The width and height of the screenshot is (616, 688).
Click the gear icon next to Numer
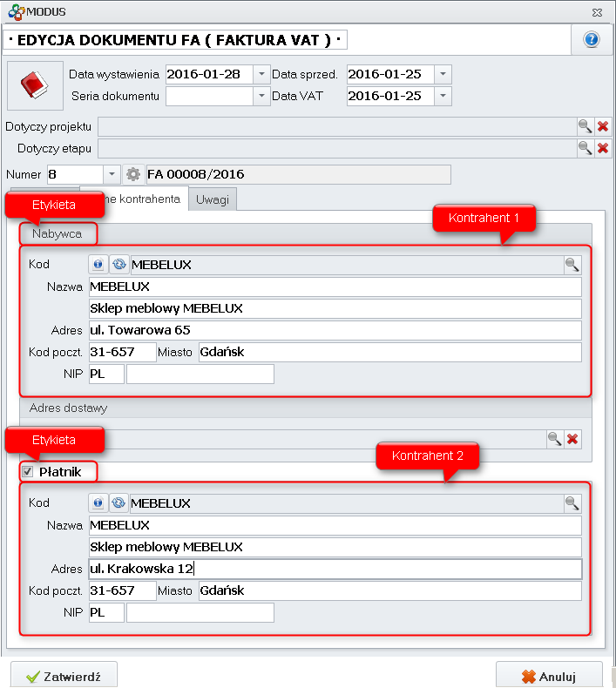click(133, 174)
